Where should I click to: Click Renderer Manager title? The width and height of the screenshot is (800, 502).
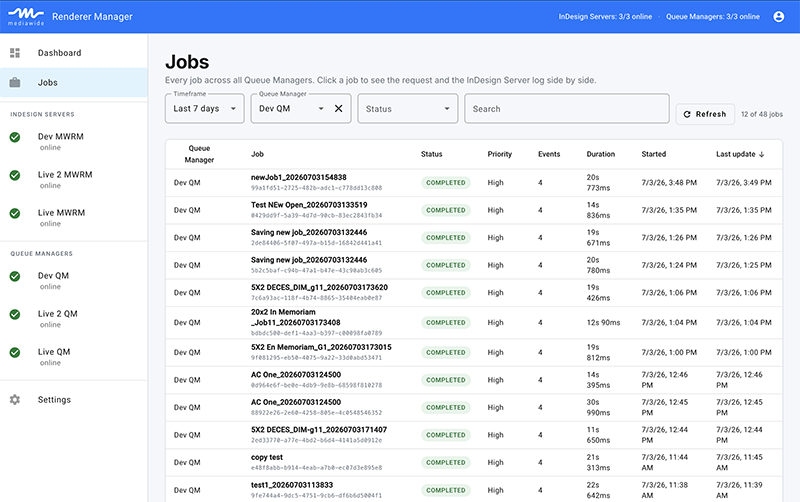point(92,16)
